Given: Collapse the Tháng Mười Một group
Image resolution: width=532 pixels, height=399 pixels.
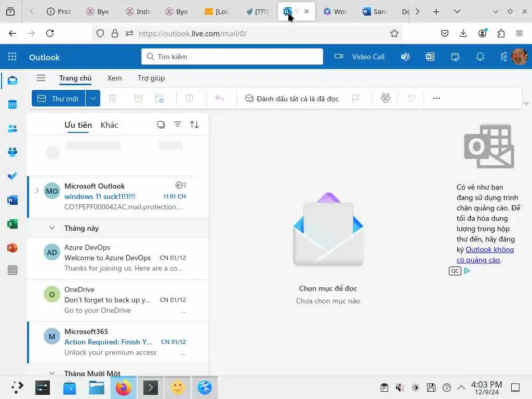Looking at the screenshot, I should tap(52, 373).
